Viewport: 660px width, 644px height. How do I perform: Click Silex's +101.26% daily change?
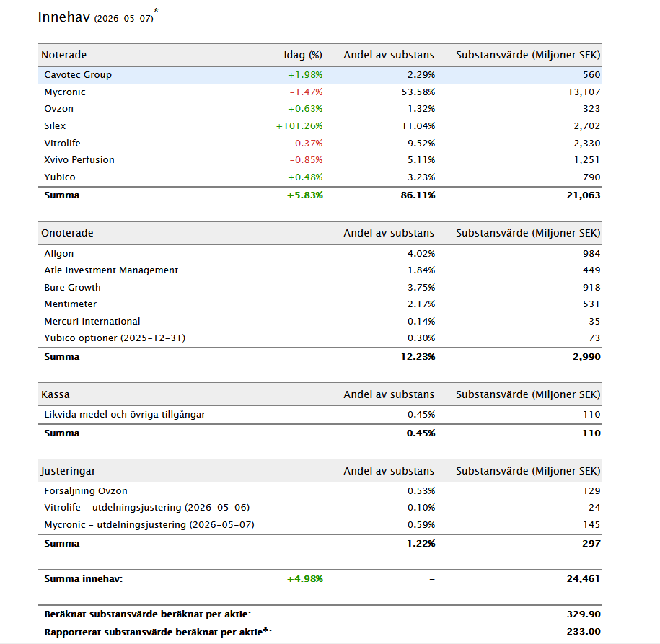(299, 126)
